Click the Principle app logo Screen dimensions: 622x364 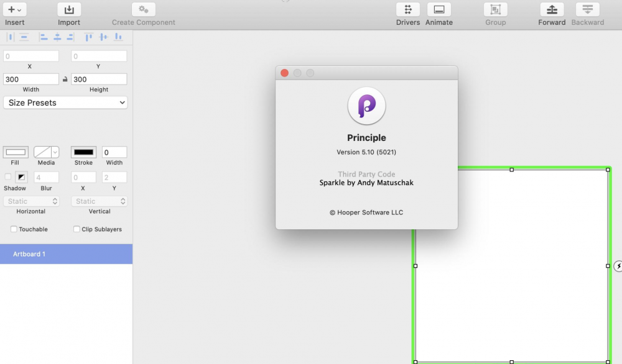(366, 106)
